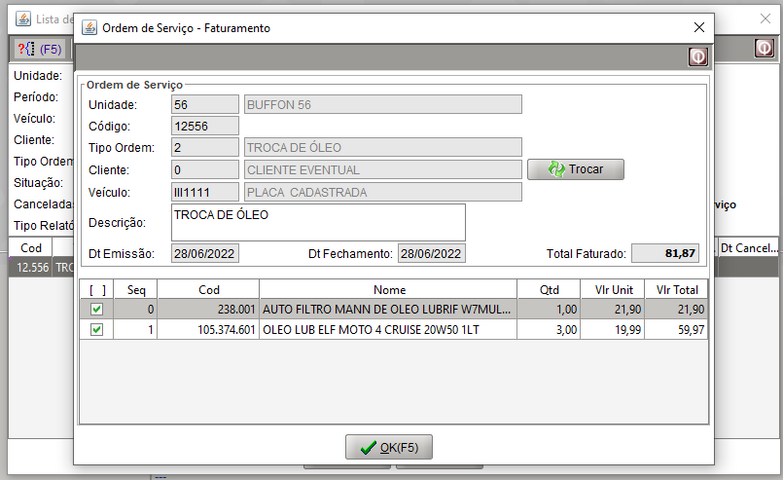
Task: Select the Dt Emissão date field
Action: 205,253
